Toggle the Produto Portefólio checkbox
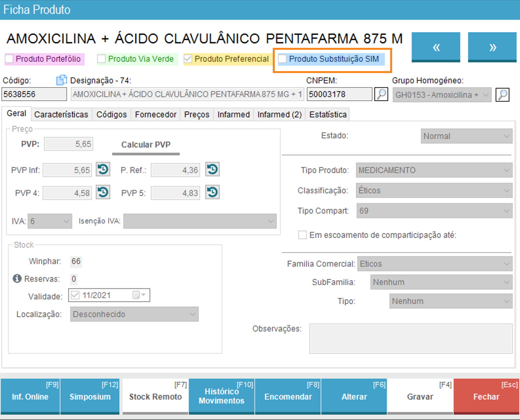 click(9, 59)
